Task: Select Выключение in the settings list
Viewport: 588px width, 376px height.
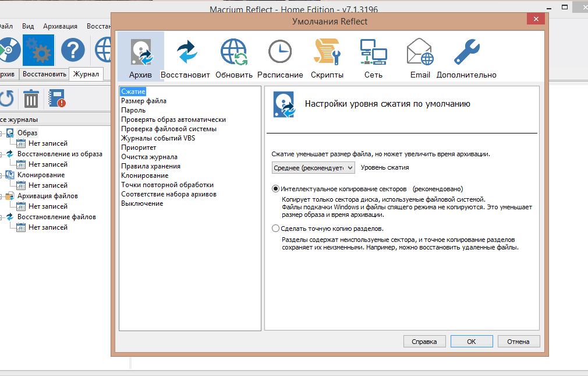Action: pos(142,203)
